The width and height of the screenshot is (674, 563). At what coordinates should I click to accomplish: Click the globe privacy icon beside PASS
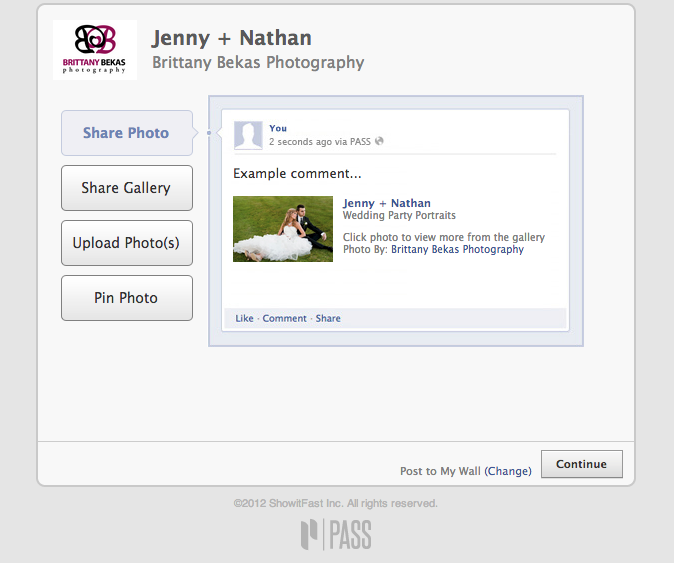[379, 142]
